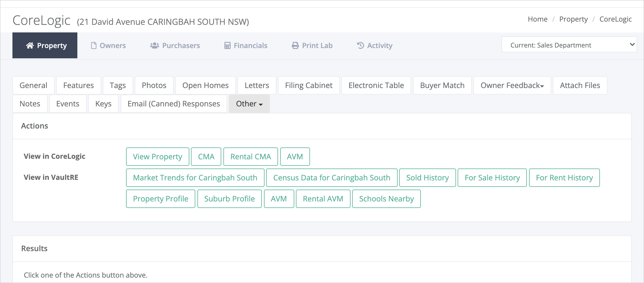Go to the Open Homes tab
Viewport: 644px width, 283px height.
click(205, 85)
